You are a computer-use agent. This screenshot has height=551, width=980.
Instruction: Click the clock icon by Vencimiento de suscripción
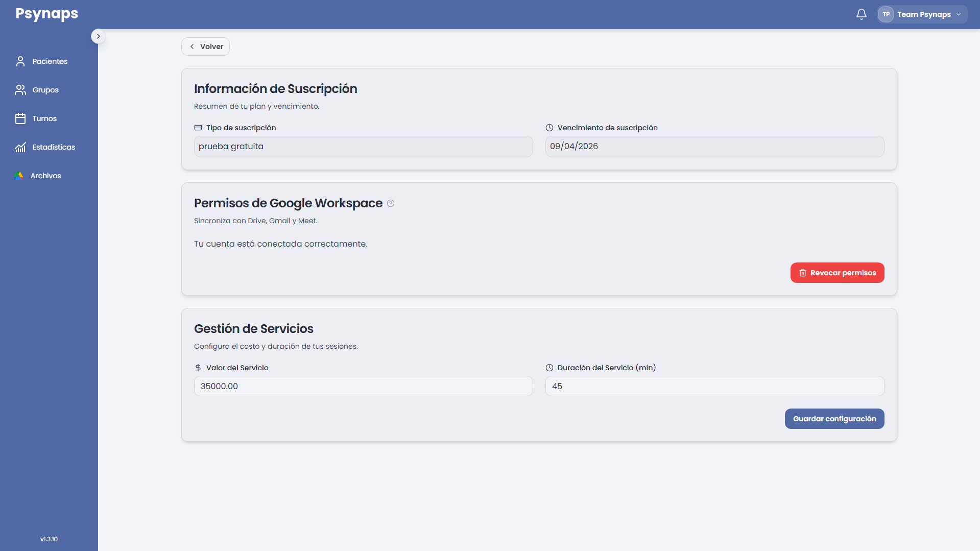click(x=549, y=128)
